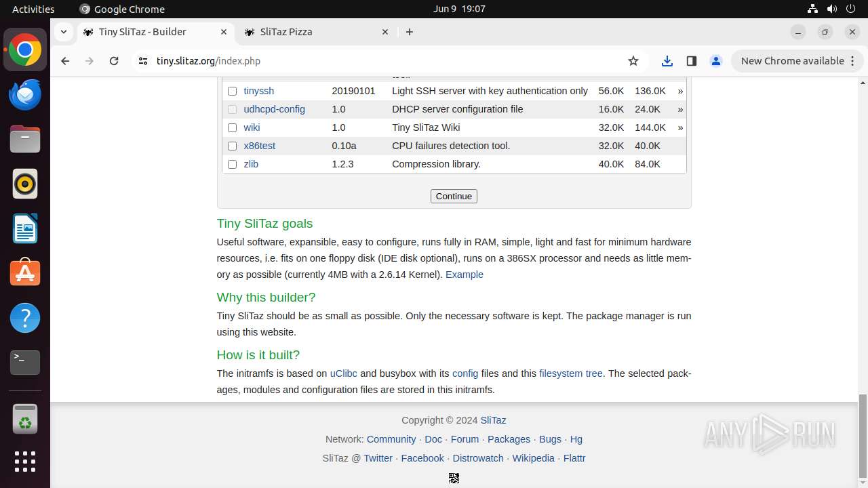Open the udhcpd-config package link
Screen dimensions: 868x488
coord(275,109)
